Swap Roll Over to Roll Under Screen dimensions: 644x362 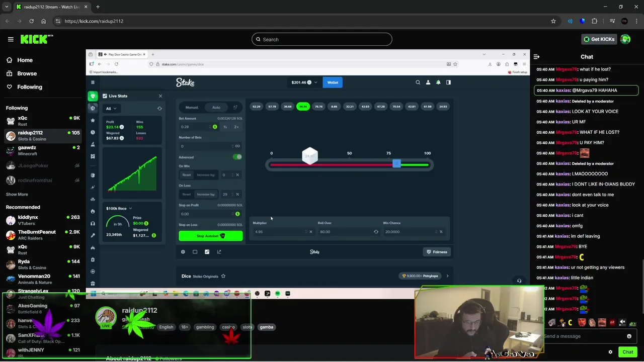376,232
